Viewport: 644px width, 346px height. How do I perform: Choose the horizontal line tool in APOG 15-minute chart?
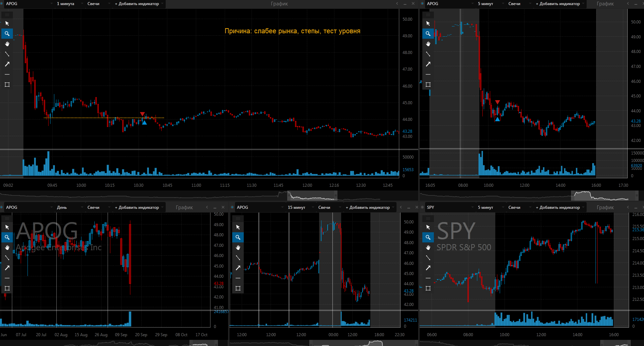(x=238, y=278)
